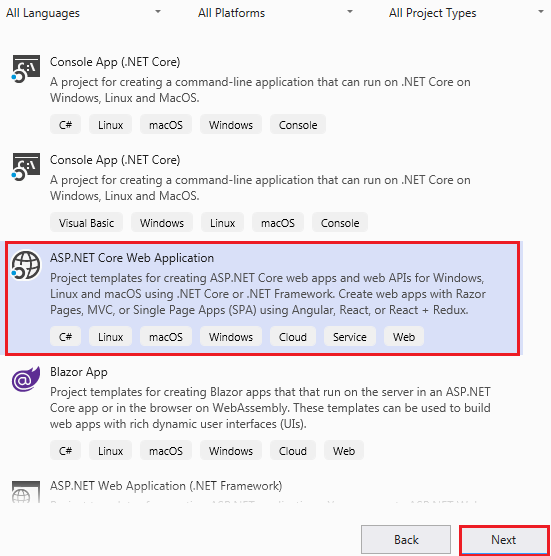This screenshot has width=551, height=556.
Task: Select the Blazor App template title
Action: [x=79, y=372]
